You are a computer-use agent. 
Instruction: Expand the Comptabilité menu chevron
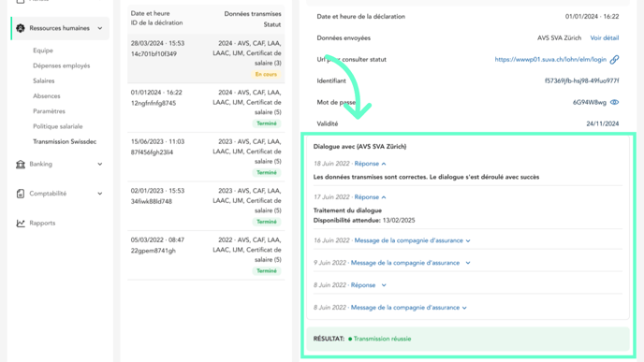pyautogui.click(x=100, y=194)
